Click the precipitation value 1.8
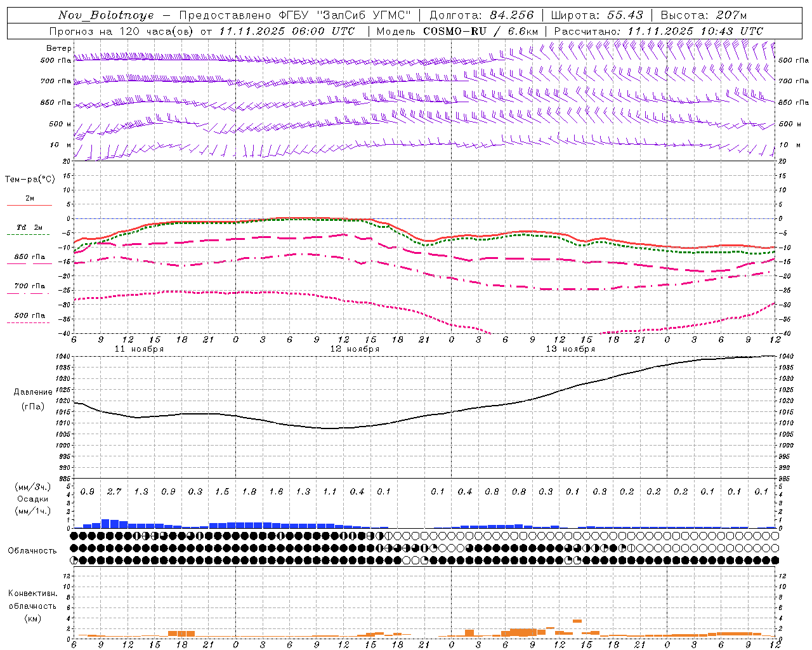The height and width of the screenshot is (650, 812). click(x=249, y=491)
